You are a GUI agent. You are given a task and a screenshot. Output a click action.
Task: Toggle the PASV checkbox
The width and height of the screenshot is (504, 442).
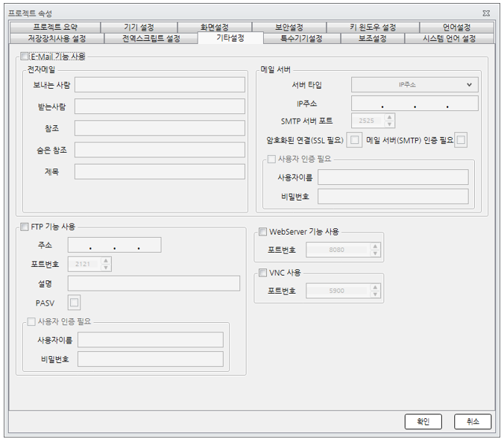click(75, 303)
